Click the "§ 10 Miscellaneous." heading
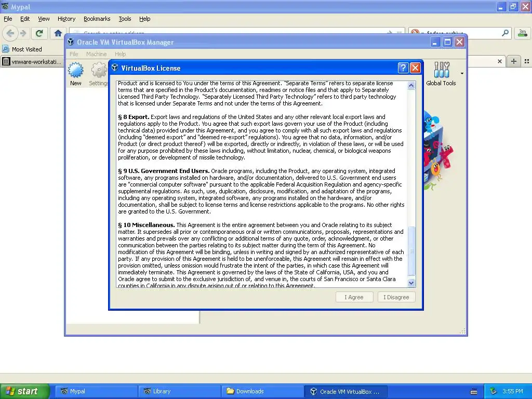The width and height of the screenshot is (532, 399). pos(146,225)
